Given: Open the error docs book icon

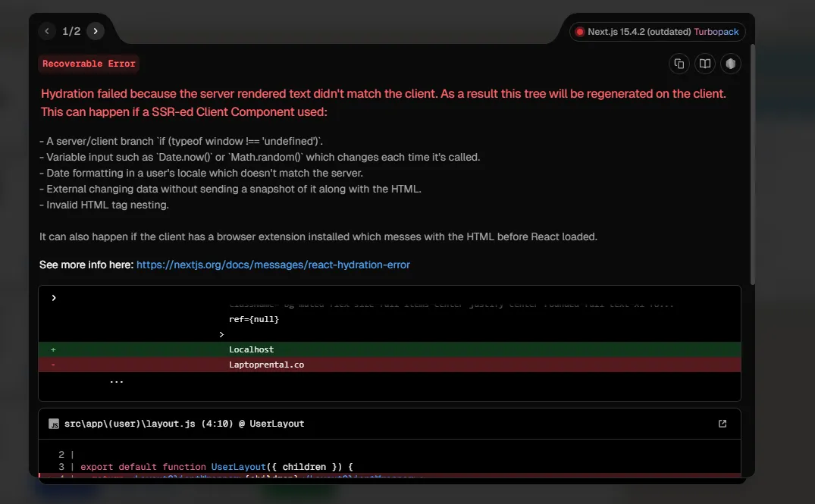Looking at the screenshot, I should tap(704, 64).
